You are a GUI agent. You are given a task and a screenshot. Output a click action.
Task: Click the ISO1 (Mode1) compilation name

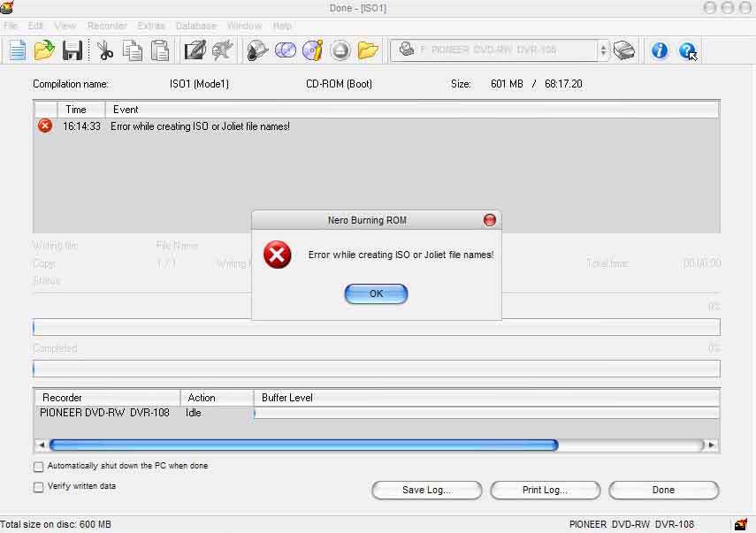click(x=199, y=84)
